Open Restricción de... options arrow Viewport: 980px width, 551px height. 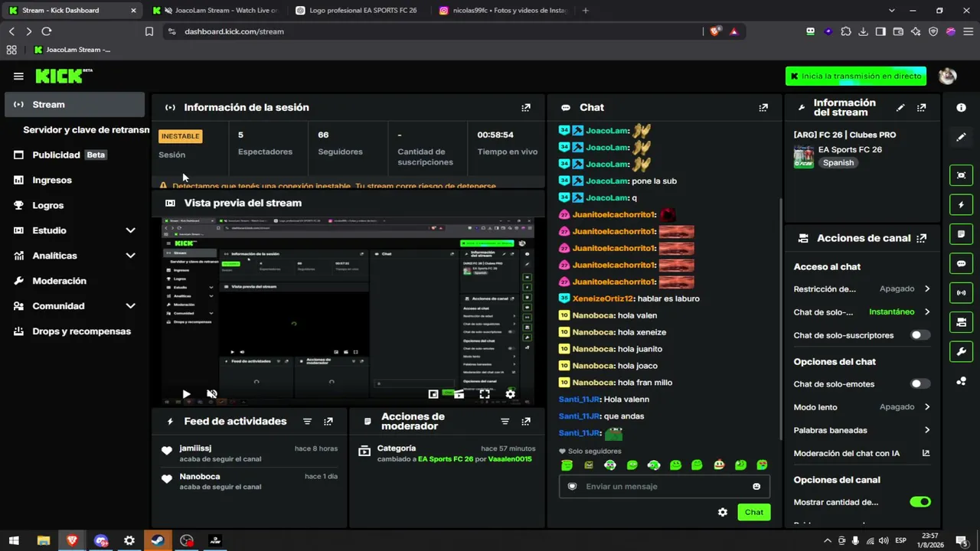point(927,289)
